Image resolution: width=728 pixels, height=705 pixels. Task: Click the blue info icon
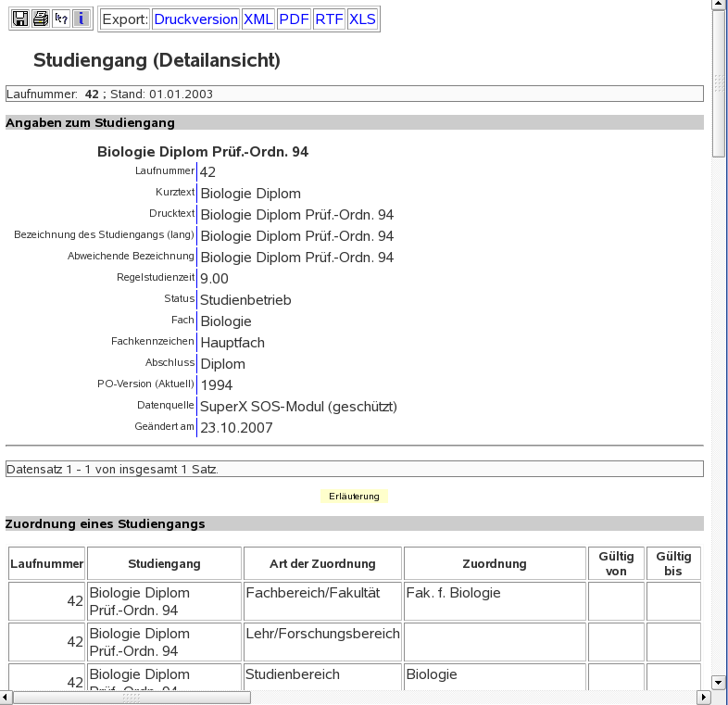point(82,19)
